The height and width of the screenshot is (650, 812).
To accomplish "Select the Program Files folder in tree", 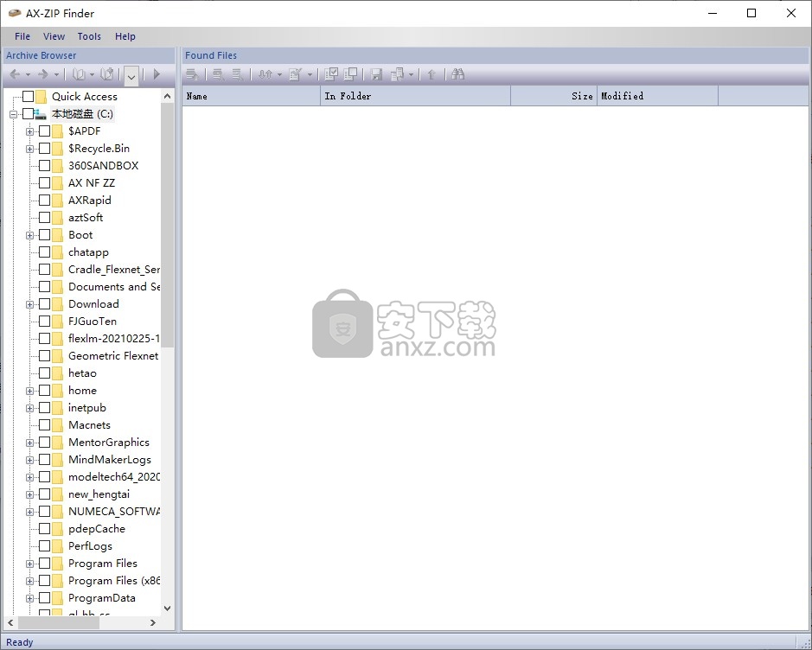I will coord(103,564).
